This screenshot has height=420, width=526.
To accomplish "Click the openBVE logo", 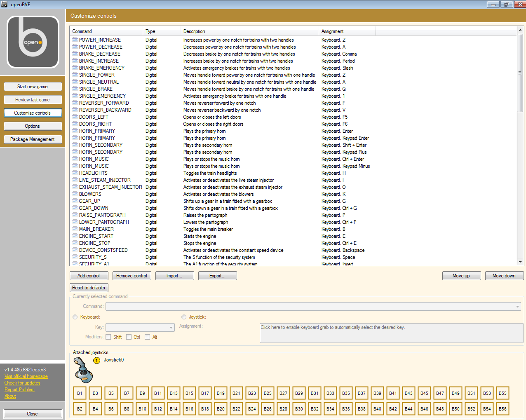I will pos(33,42).
